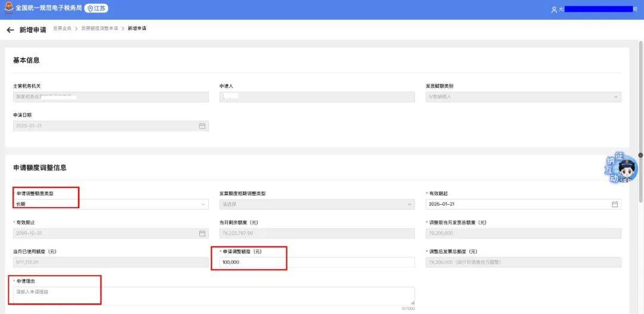Click the 江苏 location badge
This screenshot has width=644, height=314.
point(97,8)
